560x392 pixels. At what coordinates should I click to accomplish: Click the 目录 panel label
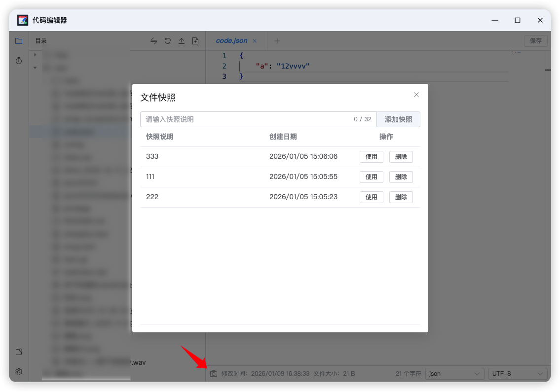(x=41, y=41)
